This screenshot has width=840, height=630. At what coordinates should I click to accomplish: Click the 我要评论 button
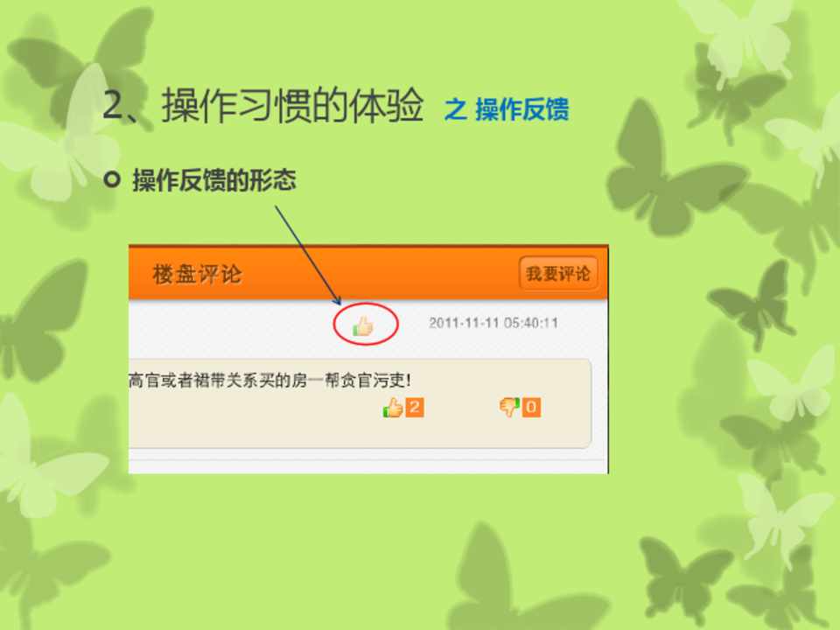[558, 274]
